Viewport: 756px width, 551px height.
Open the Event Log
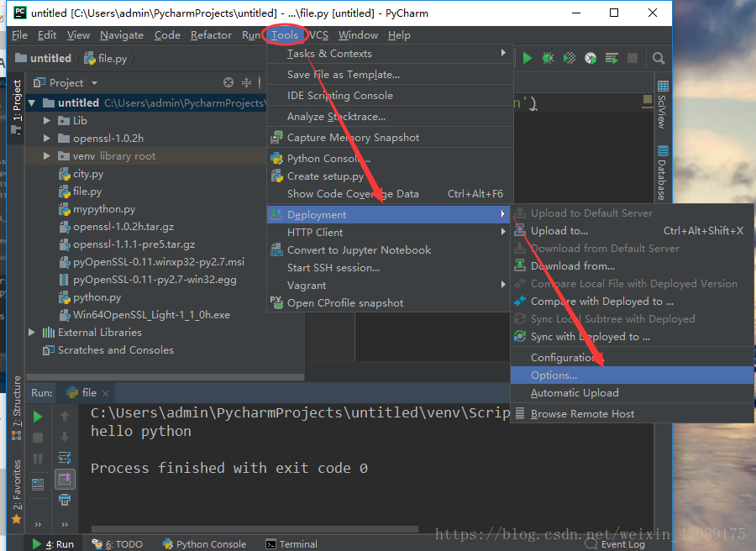615,543
